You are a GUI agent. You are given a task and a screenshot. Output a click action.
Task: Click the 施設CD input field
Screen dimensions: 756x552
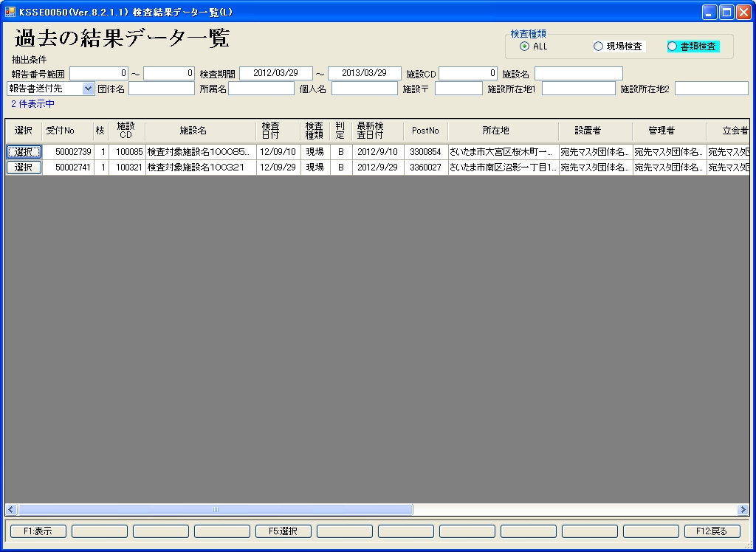click(x=468, y=73)
